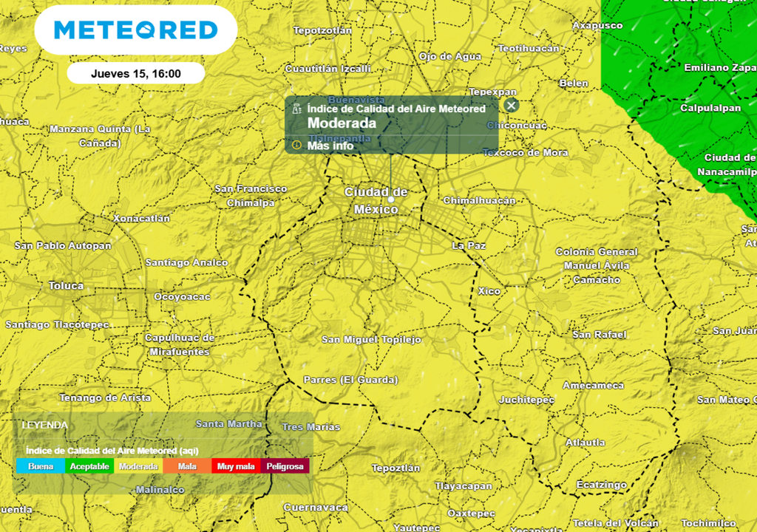Click the Santiago Tlacotepec map label
The height and width of the screenshot is (532, 757).
click(57, 324)
